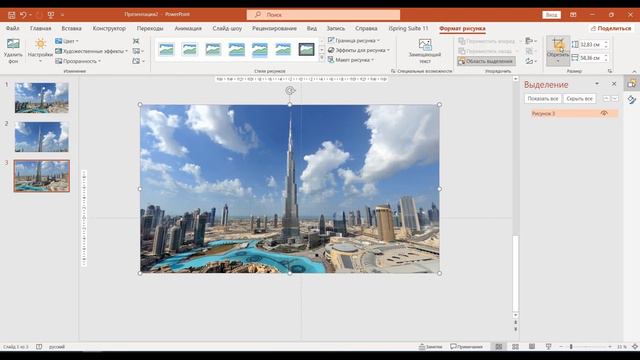This screenshot has width=640, height=360.
Task: Close the Выделение pane
Action: click(614, 84)
